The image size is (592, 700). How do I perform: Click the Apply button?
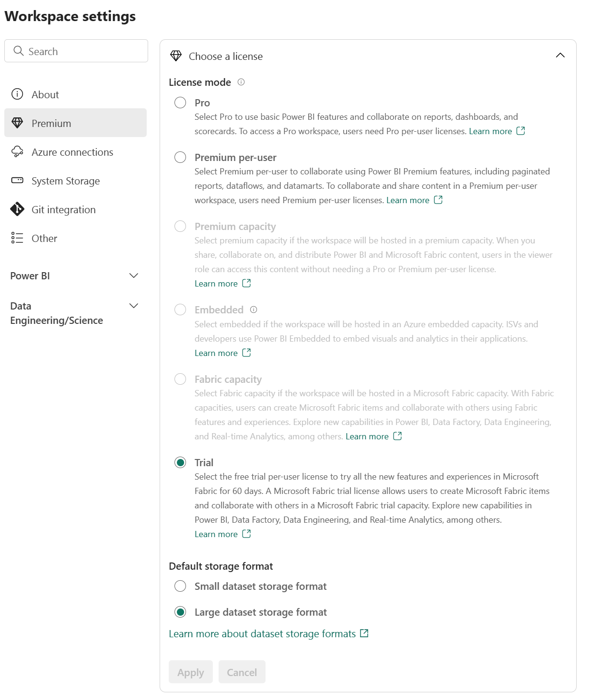click(x=191, y=672)
